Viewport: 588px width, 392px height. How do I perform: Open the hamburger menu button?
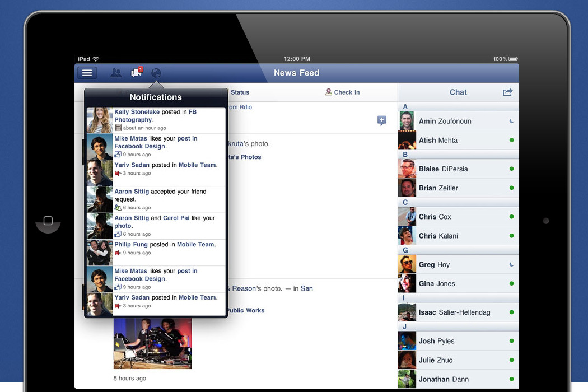click(x=87, y=73)
